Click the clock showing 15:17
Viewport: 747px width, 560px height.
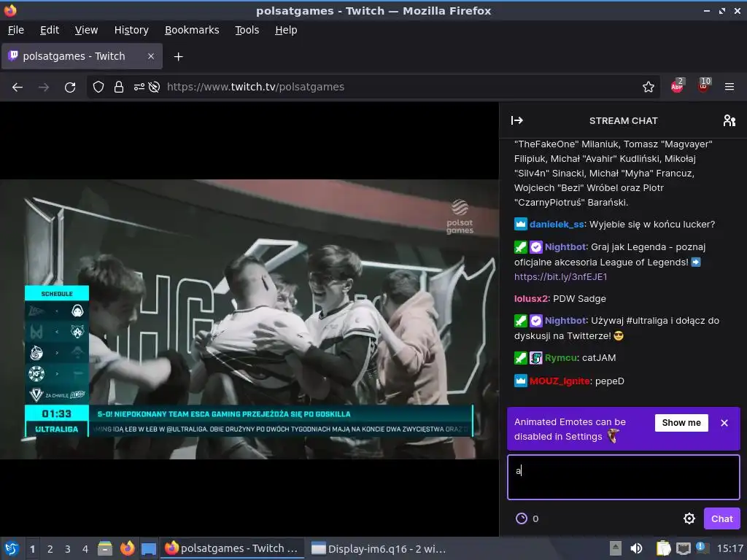click(729, 548)
